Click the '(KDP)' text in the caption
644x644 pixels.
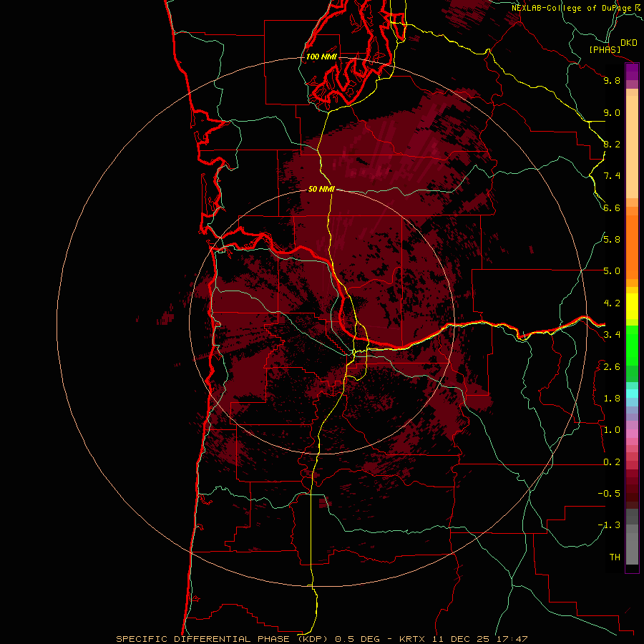[x=314, y=639]
